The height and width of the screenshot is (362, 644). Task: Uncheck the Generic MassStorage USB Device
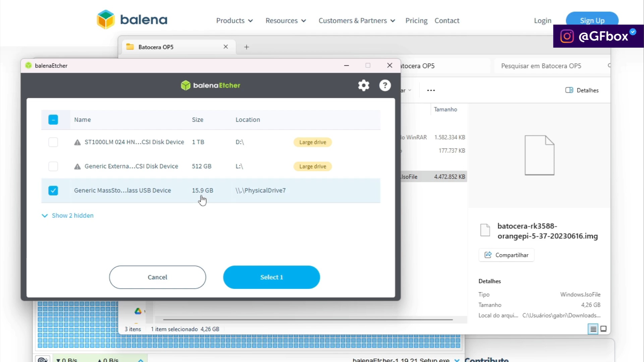click(53, 190)
